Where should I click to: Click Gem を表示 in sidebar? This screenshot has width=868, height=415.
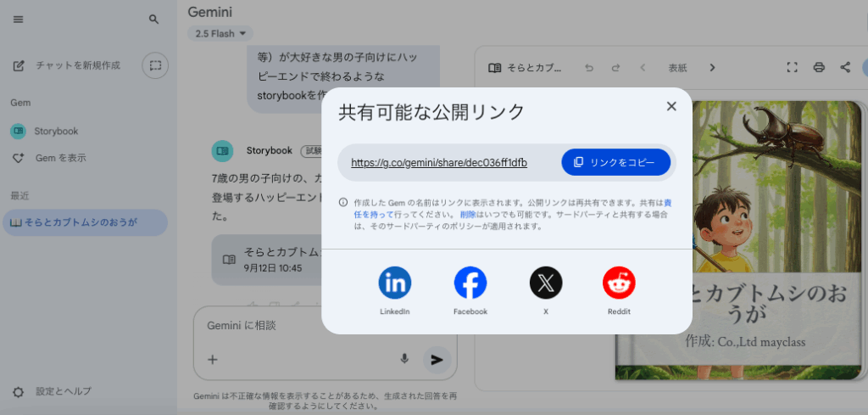[48, 158]
